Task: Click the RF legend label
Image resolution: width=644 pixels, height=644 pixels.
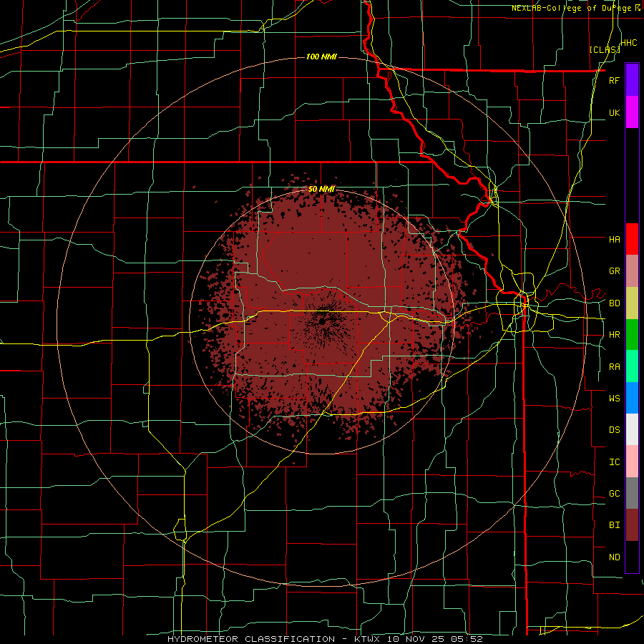Action: click(614, 80)
